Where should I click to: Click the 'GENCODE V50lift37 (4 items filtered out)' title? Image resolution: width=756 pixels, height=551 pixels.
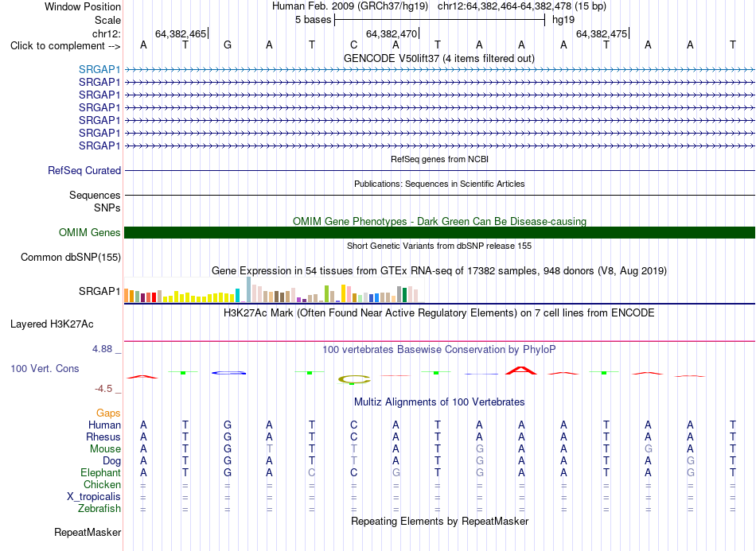point(439,58)
